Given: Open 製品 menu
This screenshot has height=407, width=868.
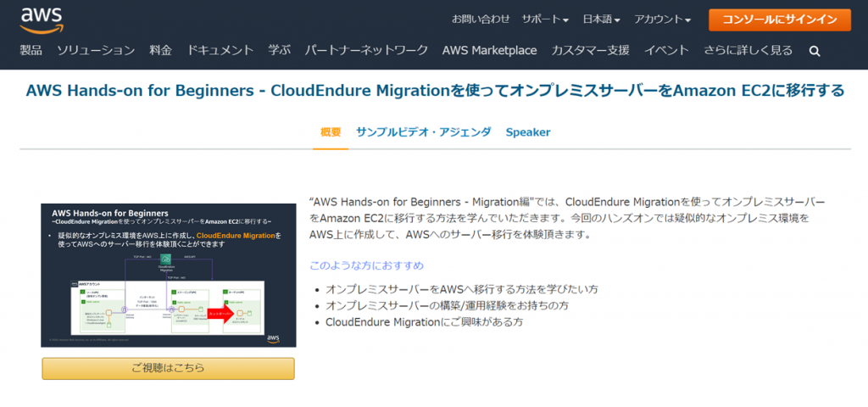Looking at the screenshot, I should pyautogui.click(x=31, y=50).
